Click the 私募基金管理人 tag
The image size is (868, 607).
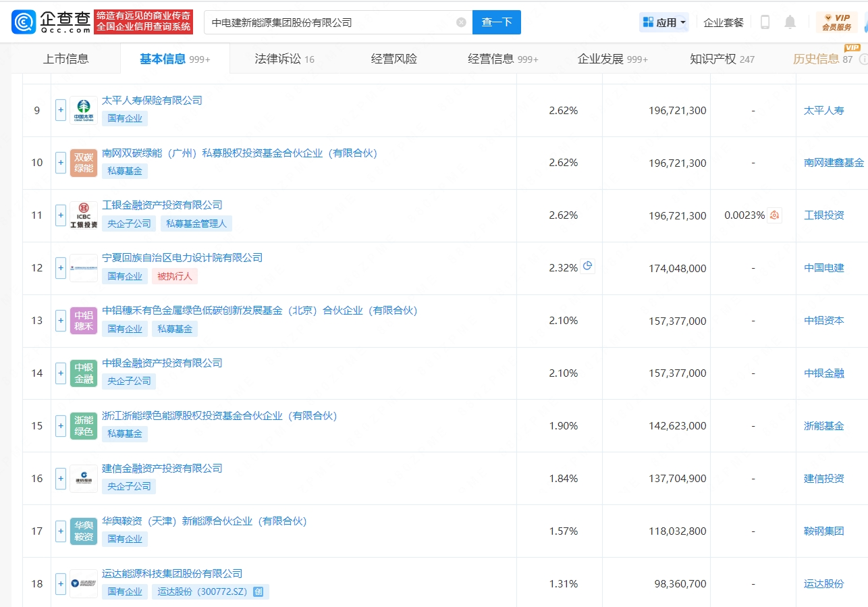[196, 223]
